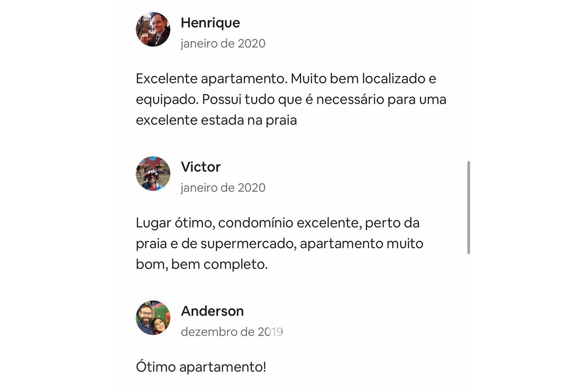Screen dimensions: 588x392
Task: Open Anderson's profile avatar
Action: point(153,318)
